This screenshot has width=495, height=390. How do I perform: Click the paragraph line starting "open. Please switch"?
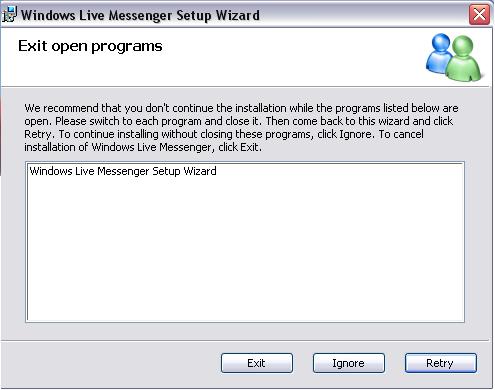239,121
